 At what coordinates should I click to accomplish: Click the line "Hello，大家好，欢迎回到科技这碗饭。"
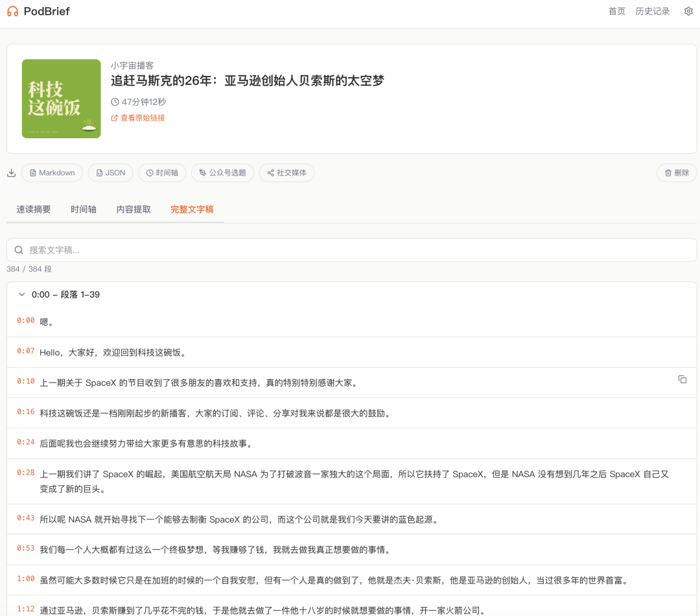113,353
